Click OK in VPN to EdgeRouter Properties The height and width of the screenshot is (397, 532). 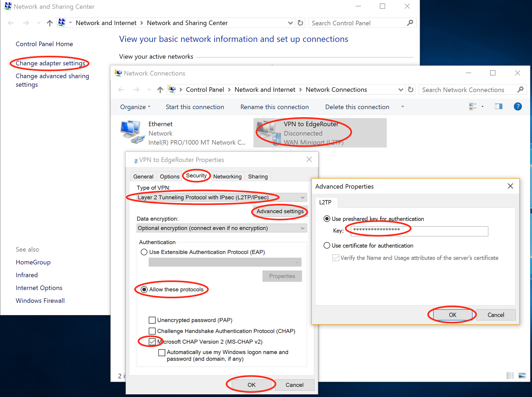coord(251,385)
